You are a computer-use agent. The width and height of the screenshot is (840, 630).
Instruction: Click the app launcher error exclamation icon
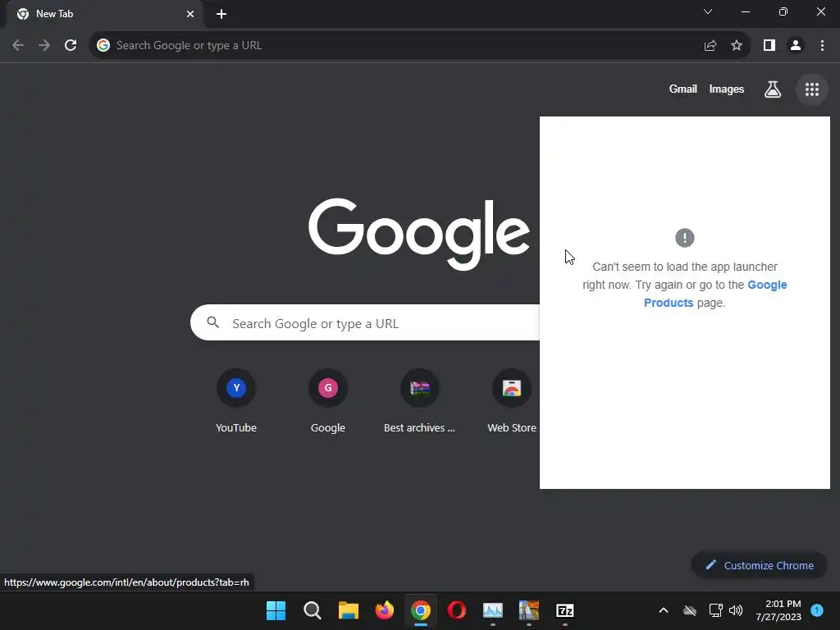point(685,237)
